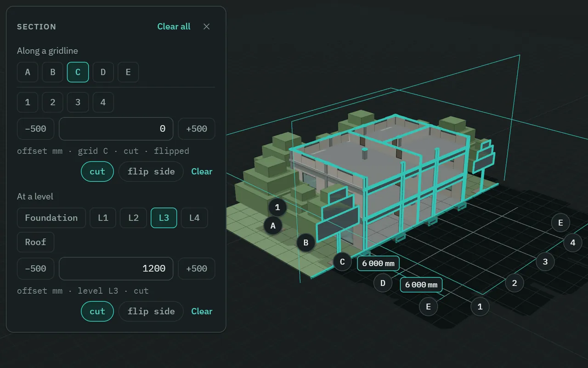
Task: Choose gridline 2 button in the panel
Action: (x=53, y=102)
